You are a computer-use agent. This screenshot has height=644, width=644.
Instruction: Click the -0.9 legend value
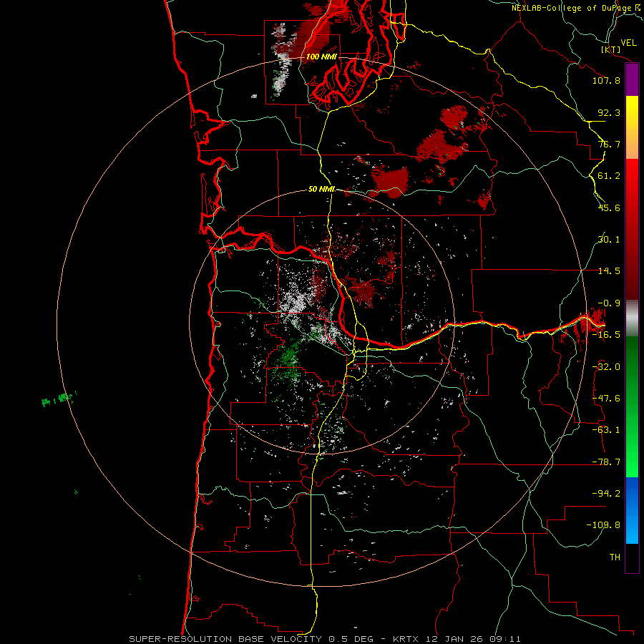coord(609,303)
